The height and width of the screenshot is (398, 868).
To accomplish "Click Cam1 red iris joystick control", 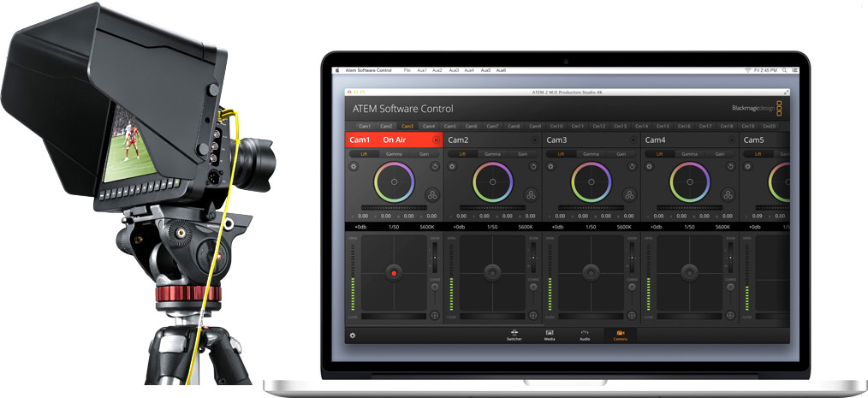I will [x=394, y=273].
